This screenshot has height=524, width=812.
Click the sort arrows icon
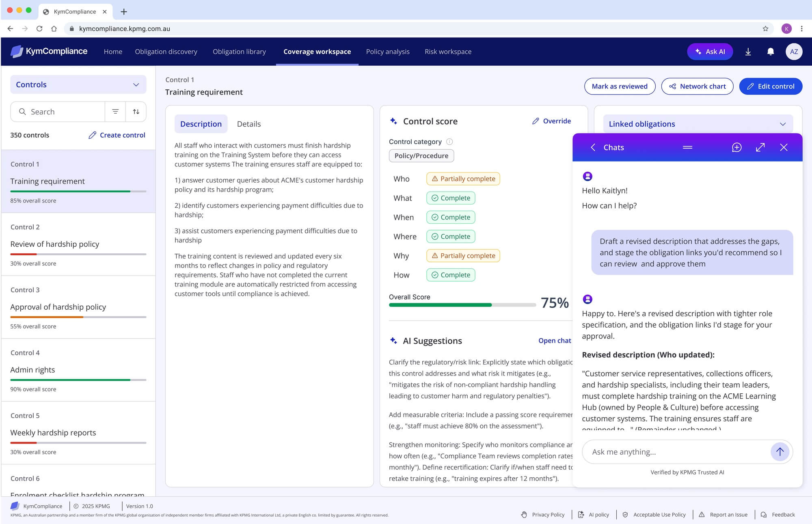(136, 112)
